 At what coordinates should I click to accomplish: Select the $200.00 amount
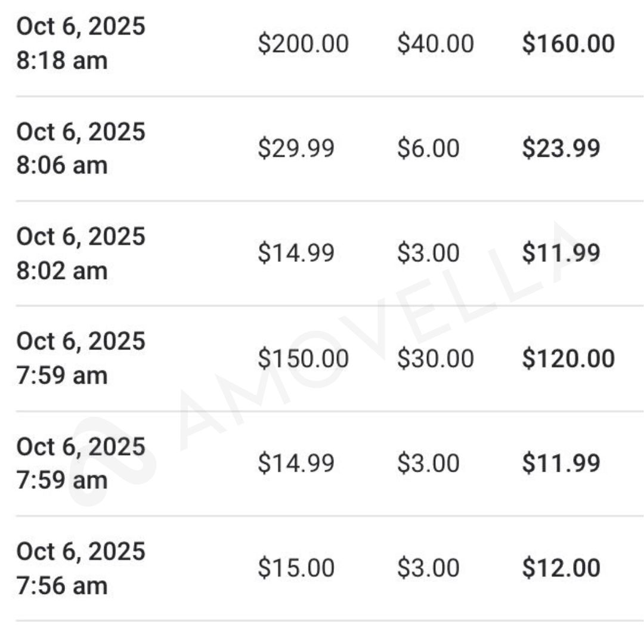pyautogui.click(x=303, y=44)
